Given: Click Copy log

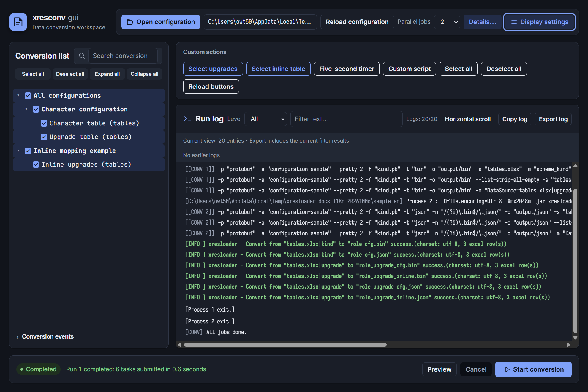Looking at the screenshot, I should point(515,119).
